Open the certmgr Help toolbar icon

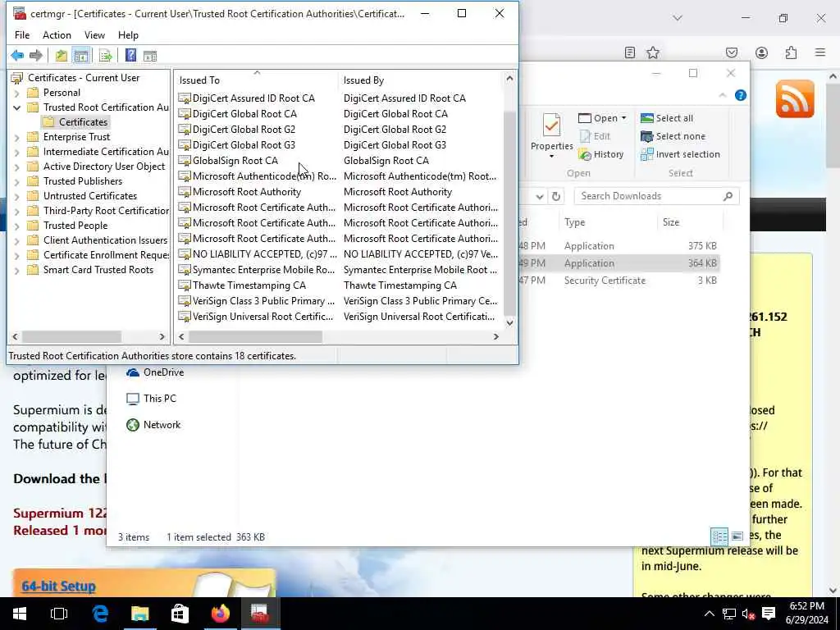click(130, 55)
